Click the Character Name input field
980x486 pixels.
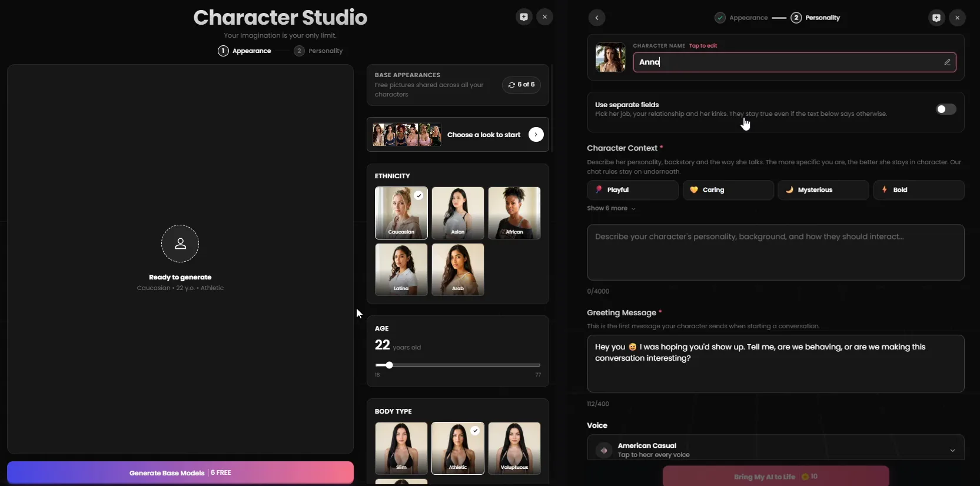[x=795, y=62]
